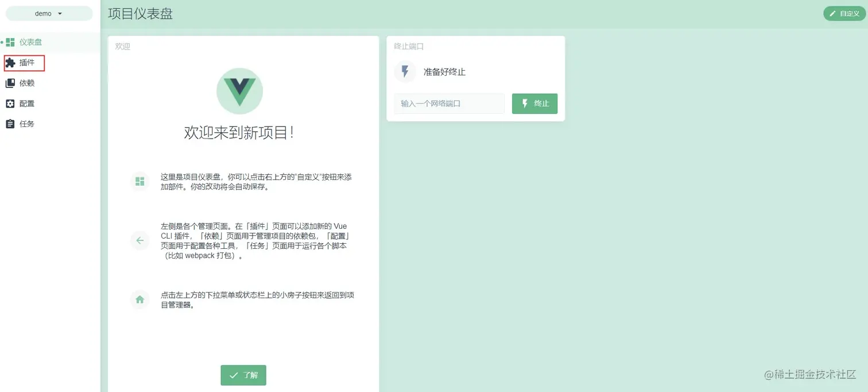Click the 终止 kill port button
868x392 pixels.
534,103
